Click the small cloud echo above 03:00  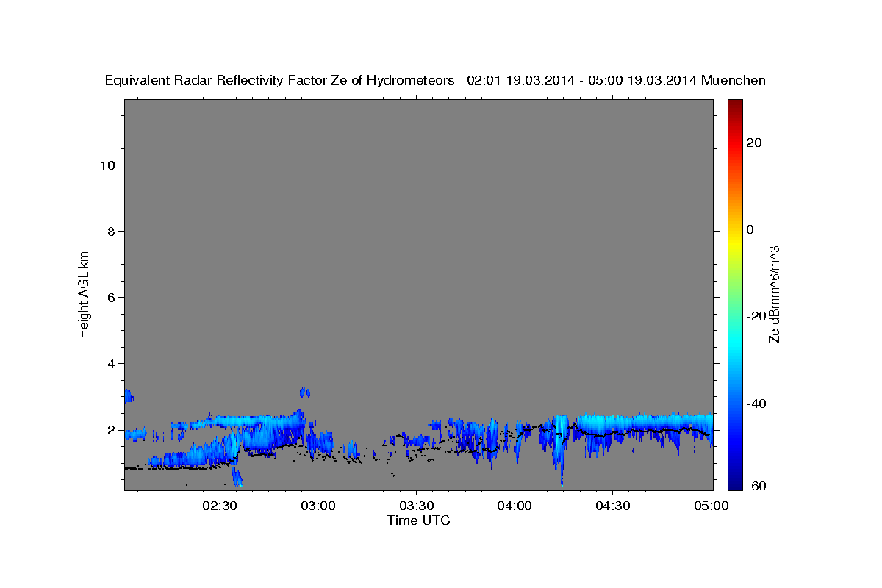[304, 392]
